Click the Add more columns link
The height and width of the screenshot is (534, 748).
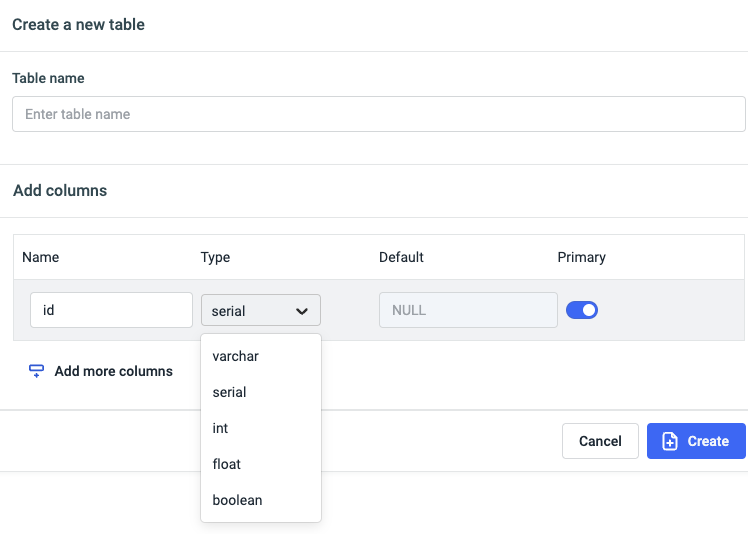click(x=113, y=371)
